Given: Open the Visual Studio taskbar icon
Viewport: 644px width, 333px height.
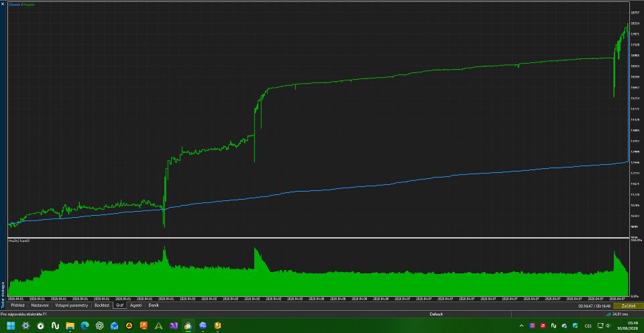Looking at the screenshot, I should 173,326.
